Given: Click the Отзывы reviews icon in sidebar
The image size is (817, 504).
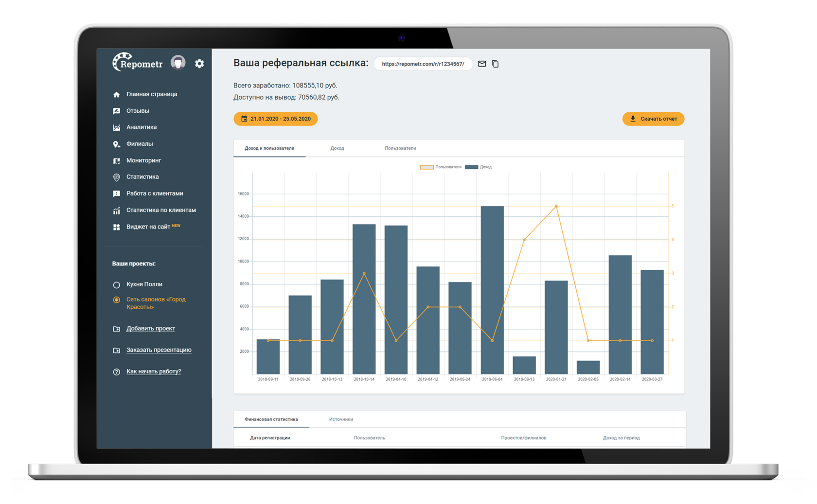Looking at the screenshot, I should 116,111.
